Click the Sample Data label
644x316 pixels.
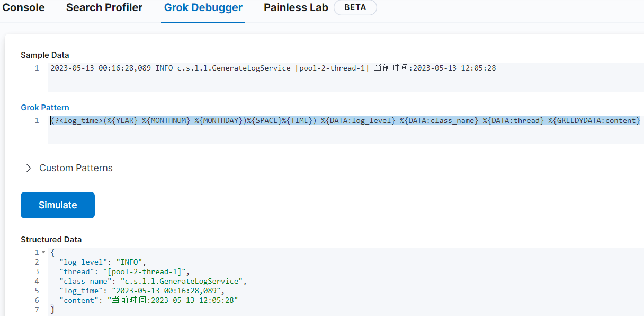[45, 55]
